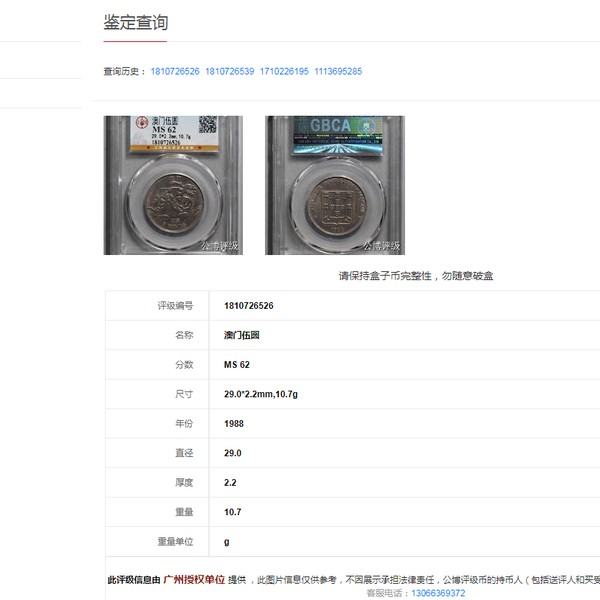The image size is (600, 600).
Task: Select the weight unit value g
Action: (227, 542)
